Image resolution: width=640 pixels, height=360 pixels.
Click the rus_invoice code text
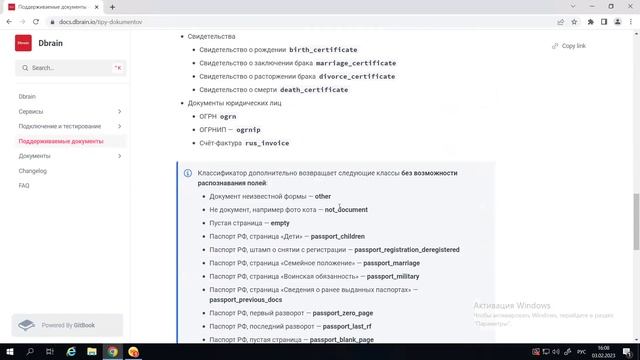(x=267, y=143)
